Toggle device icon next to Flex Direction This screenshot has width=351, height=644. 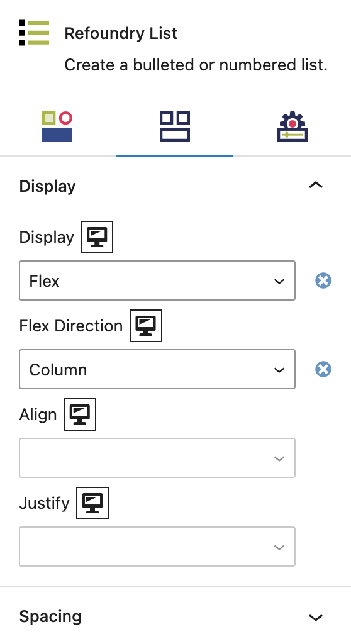(146, 326)
